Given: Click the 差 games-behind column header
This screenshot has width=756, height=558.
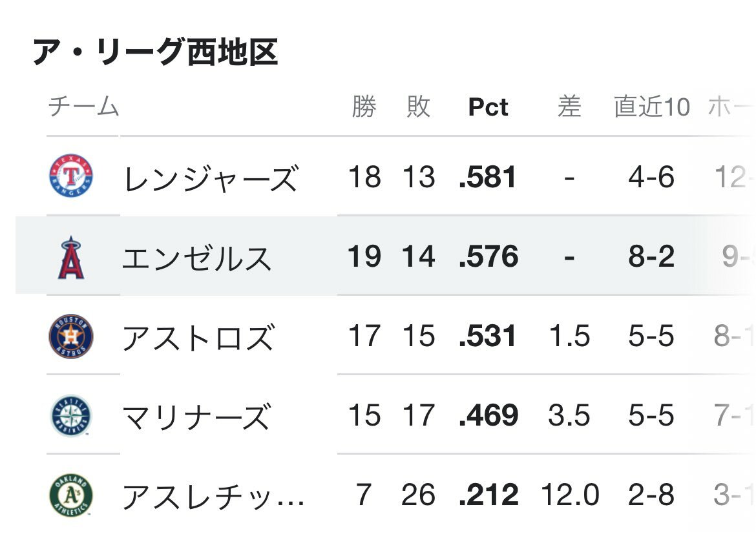Looking at the screenshot, I should point(569,107).
